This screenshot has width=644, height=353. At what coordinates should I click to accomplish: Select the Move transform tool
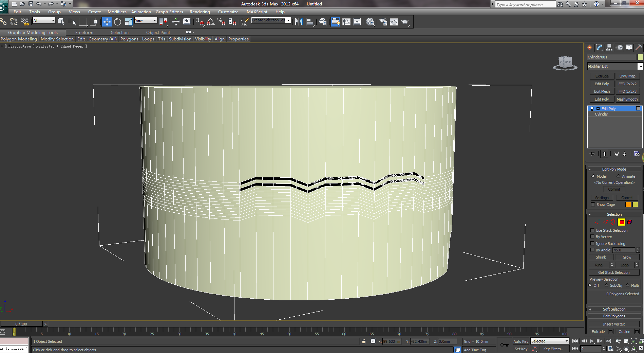pos(107,22)
